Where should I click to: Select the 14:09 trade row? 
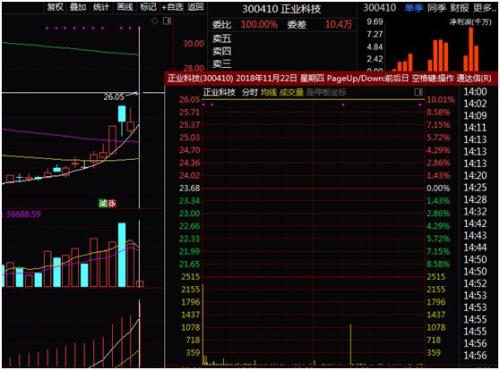(475, 116)
